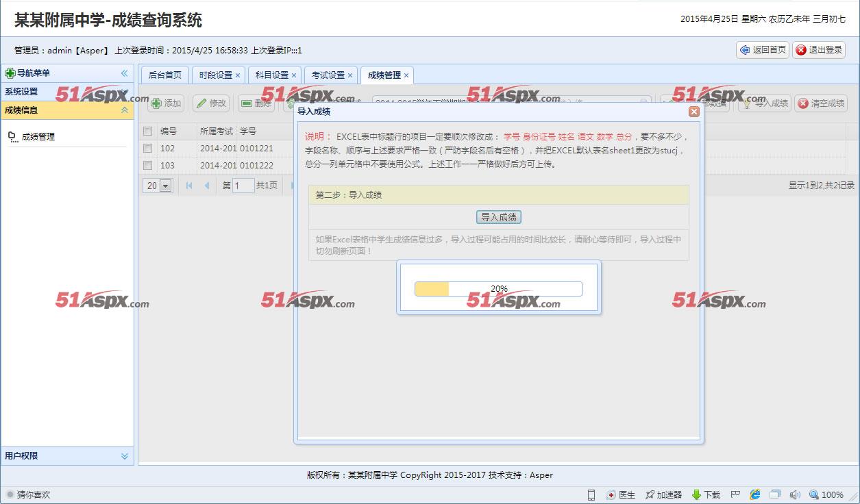Toggle the speaker sound icon
Viewport: 860px width, 504px height.
coord(795,494)
